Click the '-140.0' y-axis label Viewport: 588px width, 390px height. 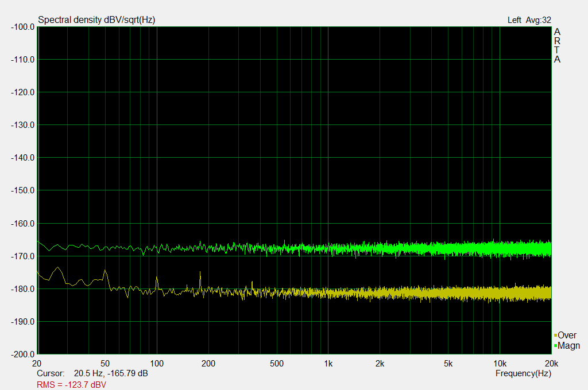click(22, 158)
